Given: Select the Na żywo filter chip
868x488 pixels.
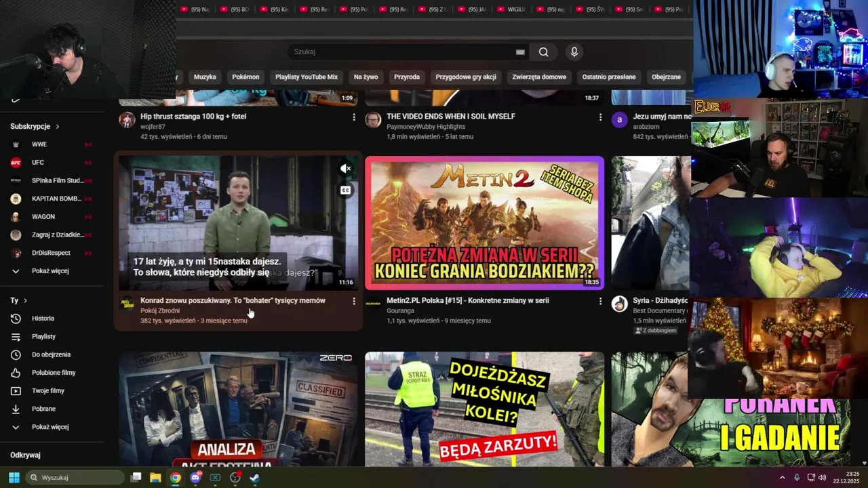Looking at the screenshot, I should [x=366, y=77].
